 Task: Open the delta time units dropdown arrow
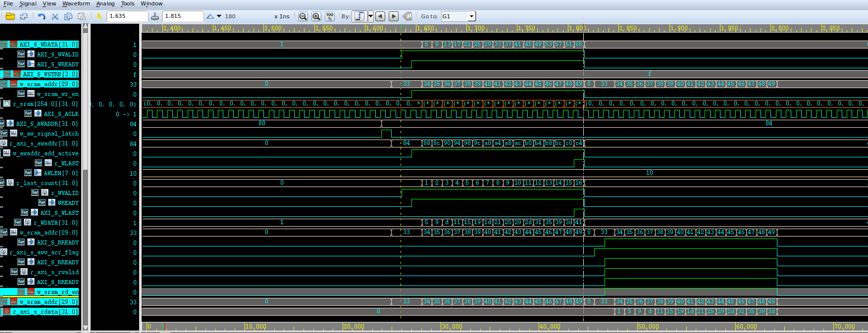coord(219,16)
